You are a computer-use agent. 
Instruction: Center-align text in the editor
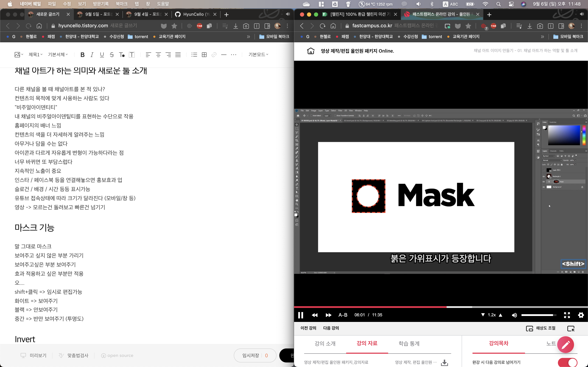158,55
